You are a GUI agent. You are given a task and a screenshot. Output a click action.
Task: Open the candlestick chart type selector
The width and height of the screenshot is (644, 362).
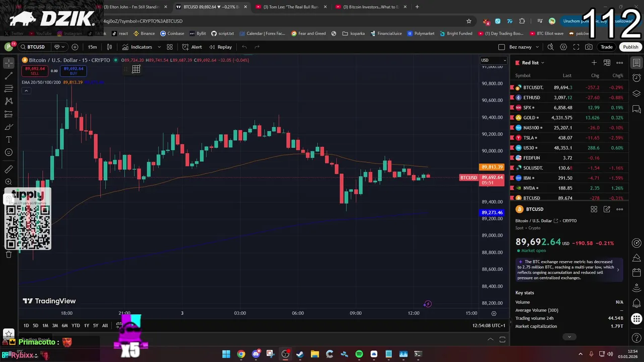pos(109,47)
